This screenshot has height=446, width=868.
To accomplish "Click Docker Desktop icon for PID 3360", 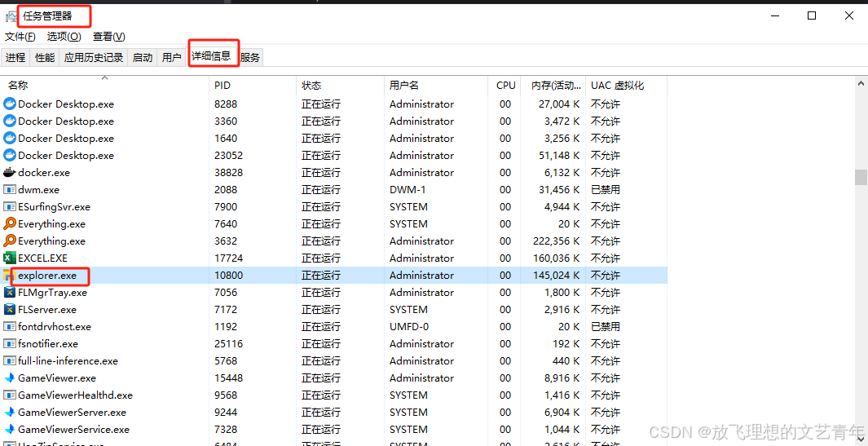I will (x=10, y=121).
